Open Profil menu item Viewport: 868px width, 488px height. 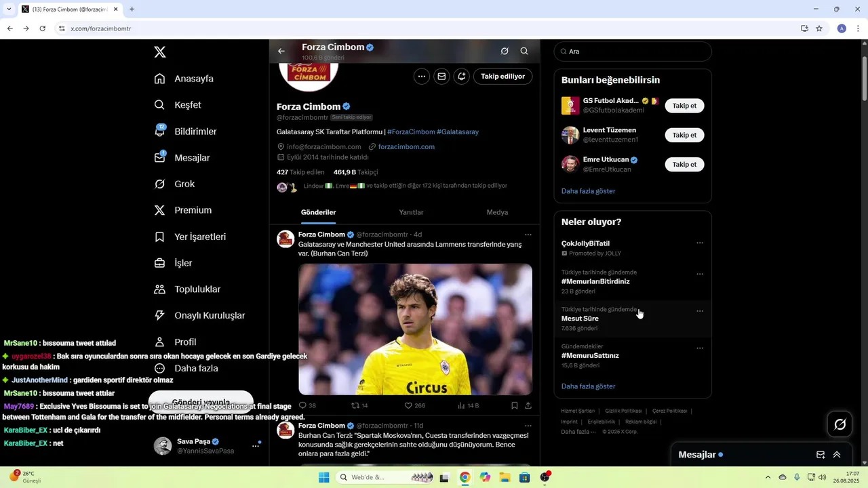click(x=176, y=342)
